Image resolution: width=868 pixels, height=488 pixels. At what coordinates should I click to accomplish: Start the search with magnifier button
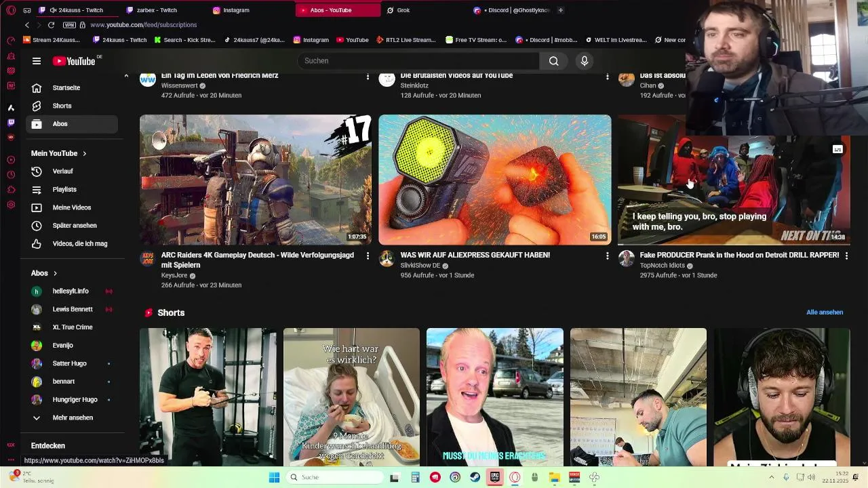[554, 61]
